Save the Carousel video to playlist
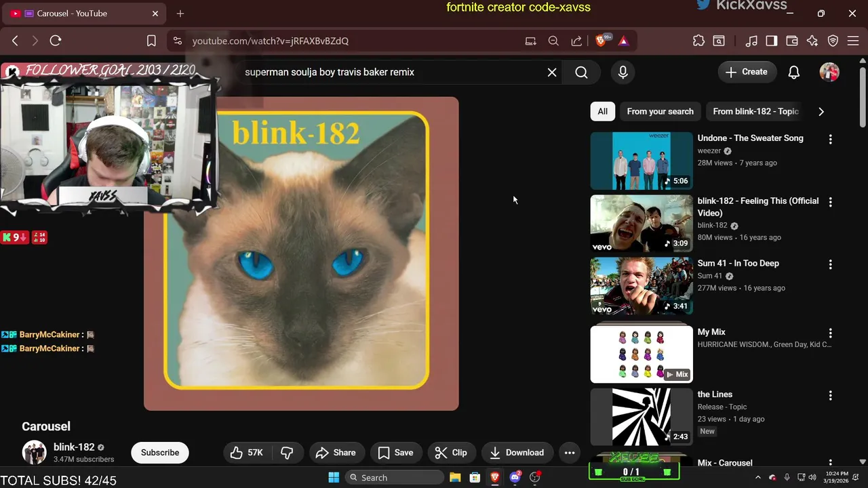 396,453
